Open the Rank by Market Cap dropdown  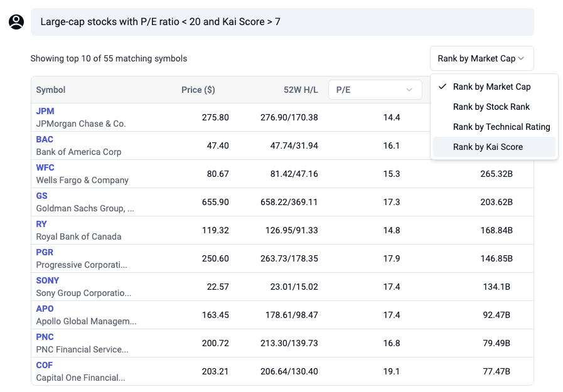[x=481, y=58]
